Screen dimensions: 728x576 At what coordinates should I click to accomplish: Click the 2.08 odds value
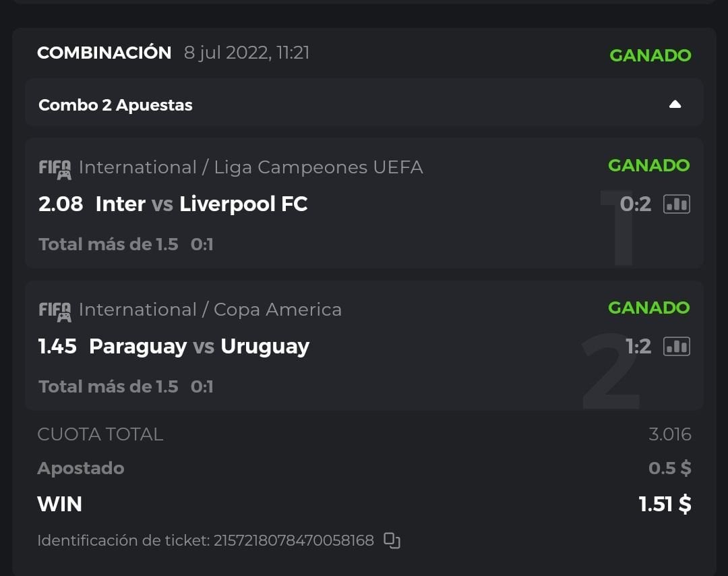click(x=61, y=204)
